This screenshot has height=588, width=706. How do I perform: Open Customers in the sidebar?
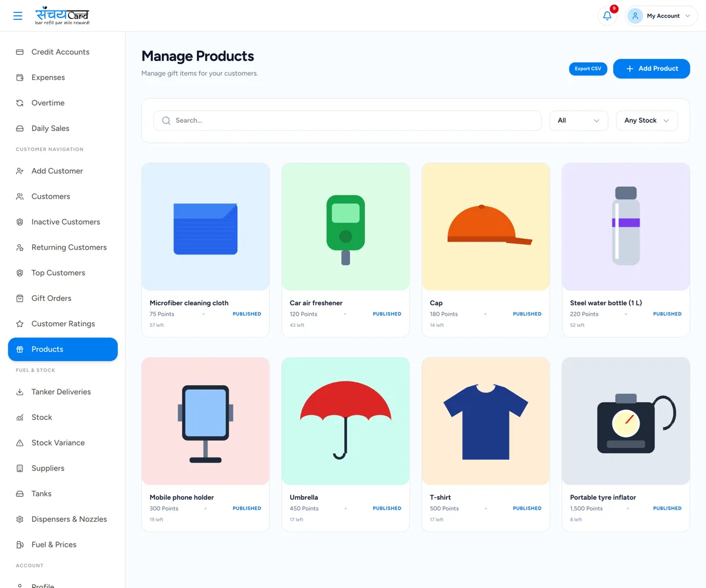(x=63, y=196)
